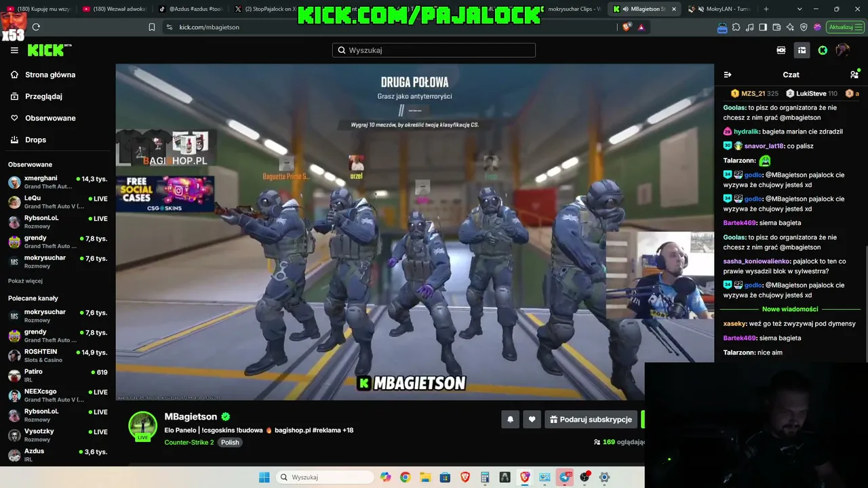Jump to Nowe wiadomości in chat
This screenshot has width=868, height=488.
tap(790, 309)
